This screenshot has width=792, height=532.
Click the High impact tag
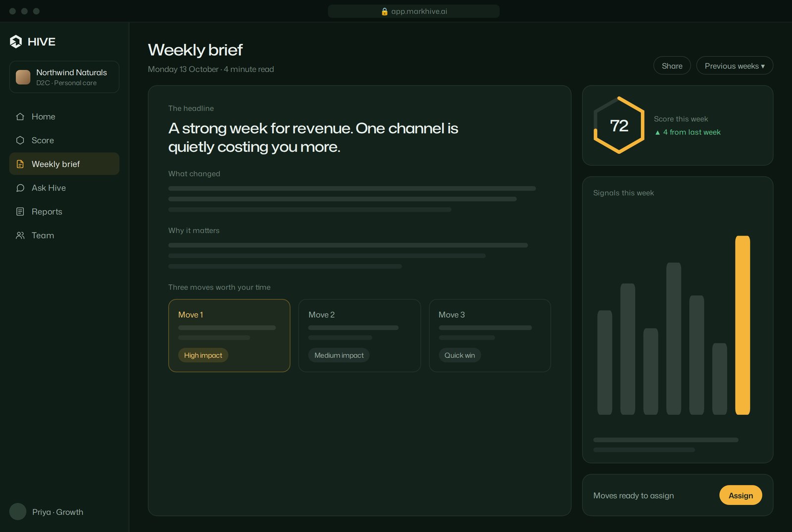203,355
